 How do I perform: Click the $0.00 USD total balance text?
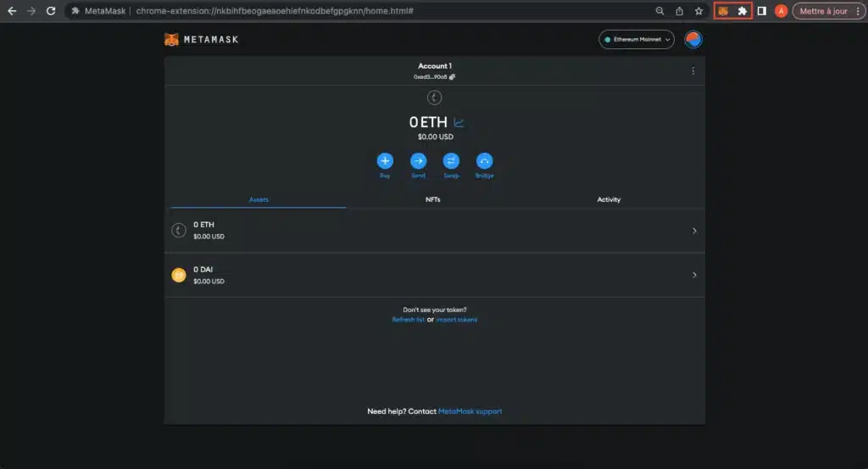click(x=435, y=137)
